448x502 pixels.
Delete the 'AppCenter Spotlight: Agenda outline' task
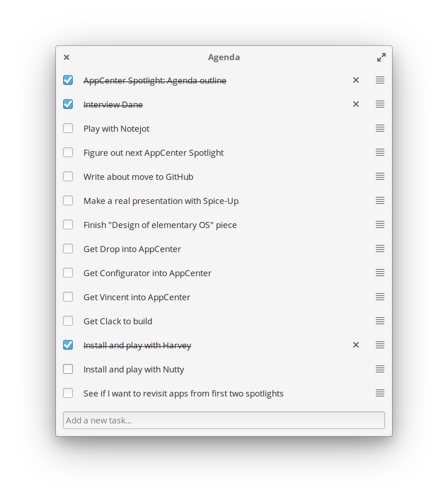click(x=356, y=80)
